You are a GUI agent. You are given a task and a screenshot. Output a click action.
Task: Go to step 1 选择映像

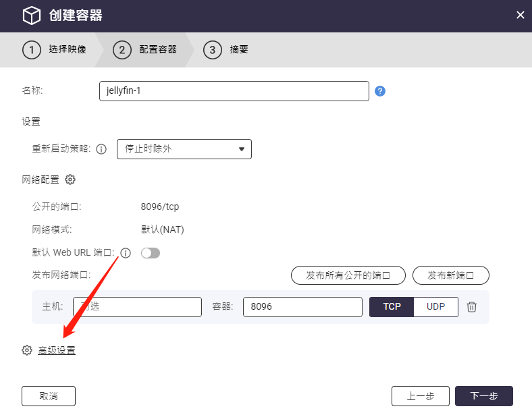click(x=55, y=50)
